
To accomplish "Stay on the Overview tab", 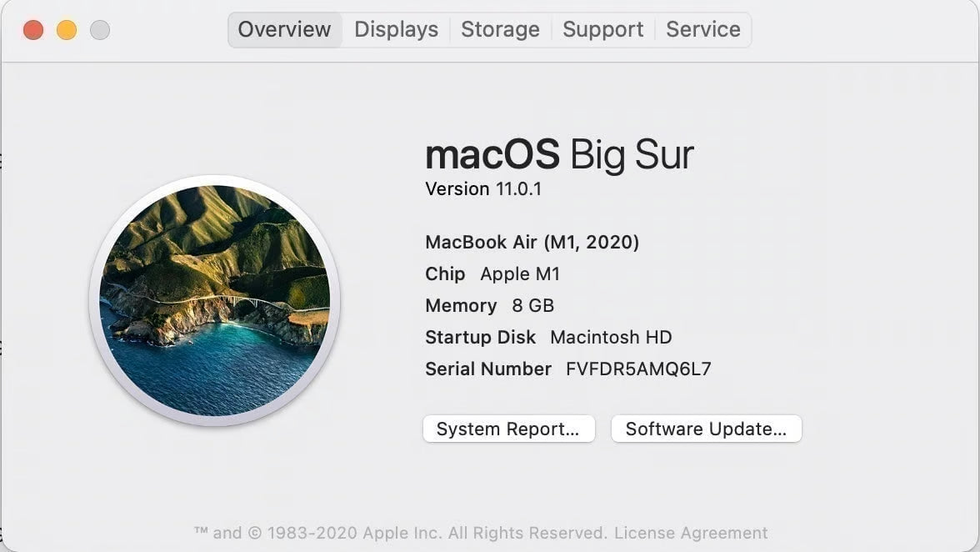I will pos(284,29).
